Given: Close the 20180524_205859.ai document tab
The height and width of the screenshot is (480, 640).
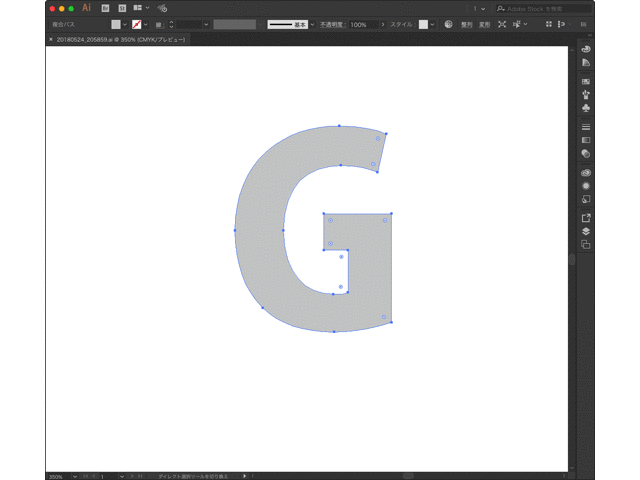Looking at the screenshot, I should [x=51, y=40].
